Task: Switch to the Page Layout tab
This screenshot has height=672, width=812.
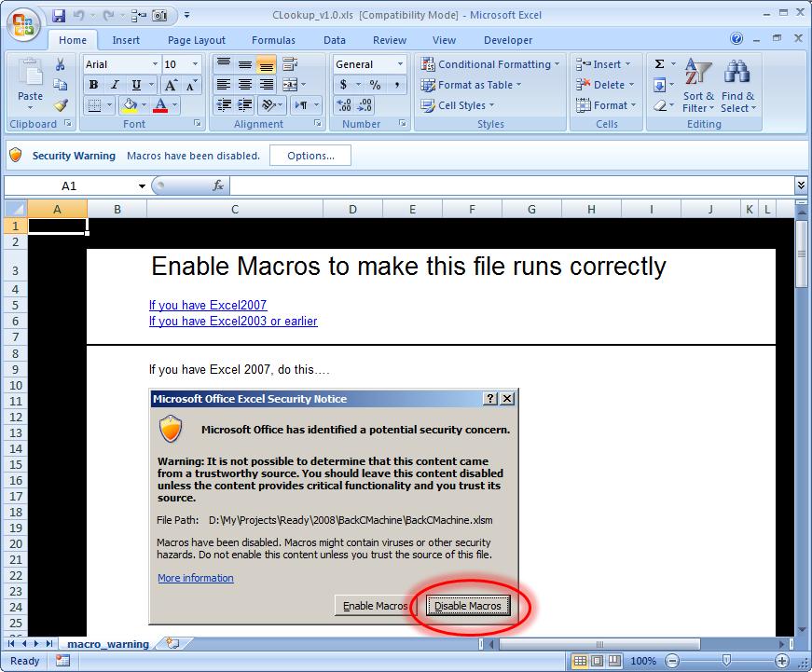Action: click(197, 40)
